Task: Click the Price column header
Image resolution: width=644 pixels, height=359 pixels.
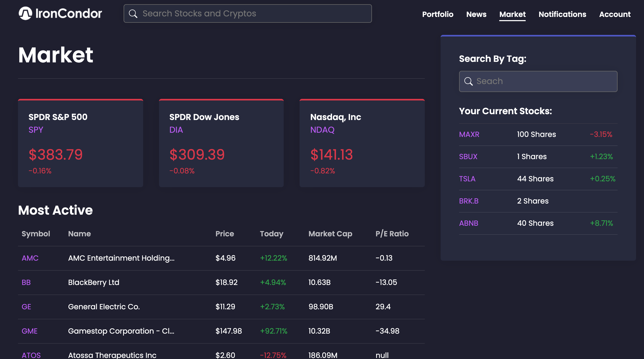Action: (225, 234)
